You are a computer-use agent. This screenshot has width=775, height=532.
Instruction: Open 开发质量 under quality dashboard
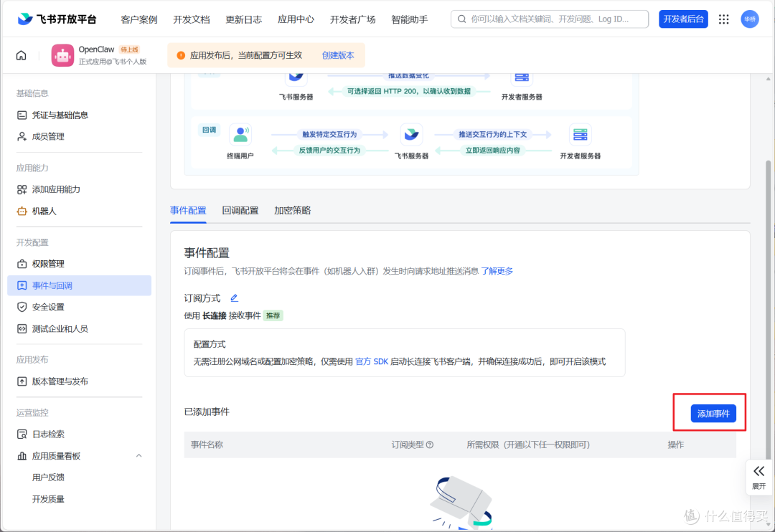(x=49, y=500)
